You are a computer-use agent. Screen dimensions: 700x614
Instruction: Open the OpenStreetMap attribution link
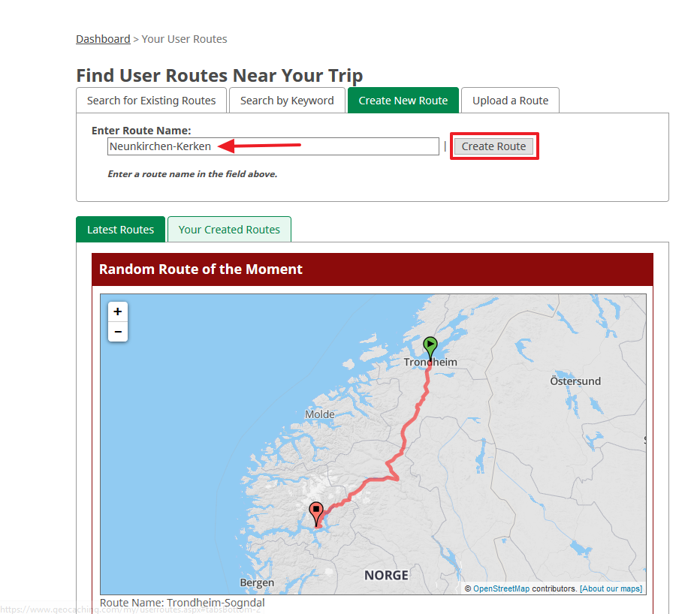coord(501,588)
